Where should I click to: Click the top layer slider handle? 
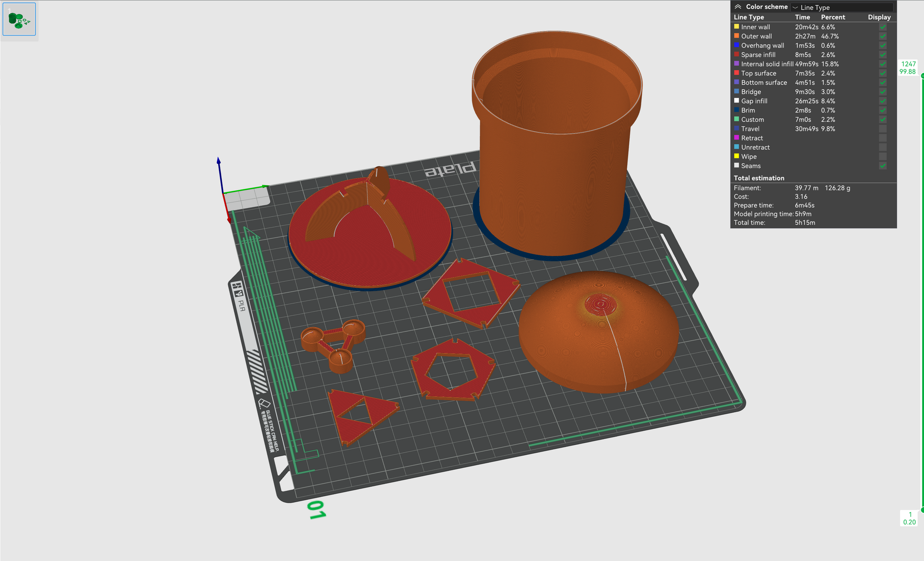click(922, 76)
